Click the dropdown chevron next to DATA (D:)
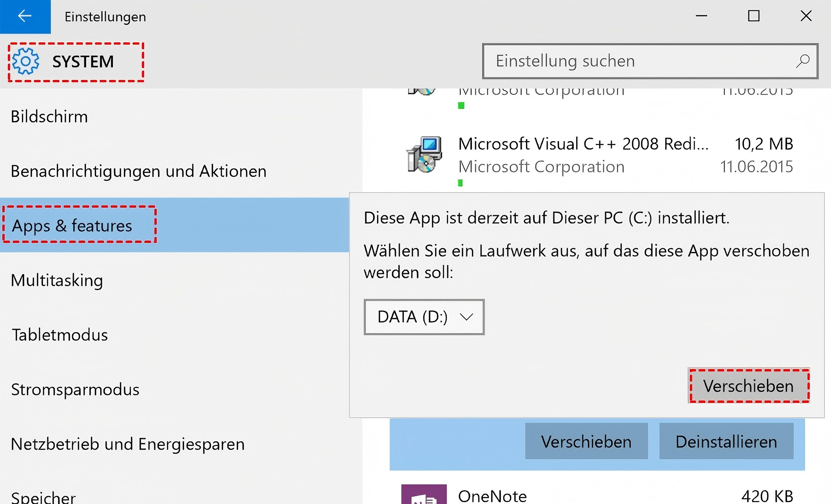 point(466,317)
